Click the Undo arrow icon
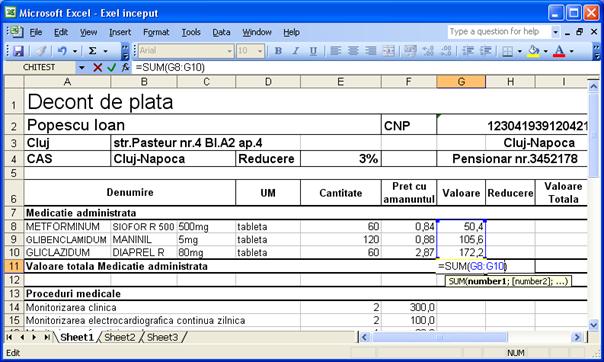This screenshot has height=362, width=604. (x=62, y=50)
